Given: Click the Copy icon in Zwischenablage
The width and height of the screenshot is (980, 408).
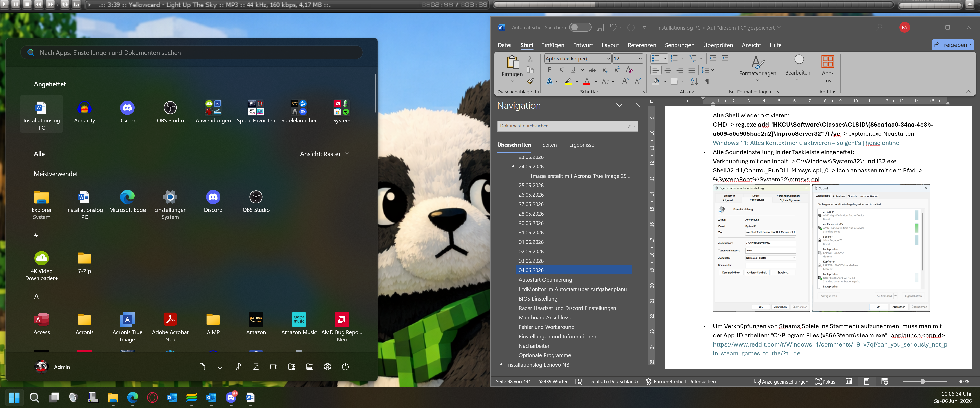Looking at the screenshot, I should 530,70.
